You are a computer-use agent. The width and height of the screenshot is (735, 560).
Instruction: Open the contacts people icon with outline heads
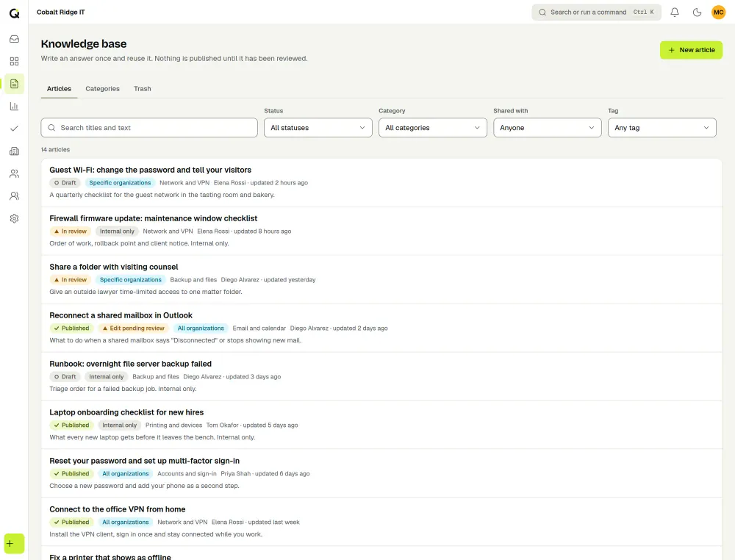(14, 173)
